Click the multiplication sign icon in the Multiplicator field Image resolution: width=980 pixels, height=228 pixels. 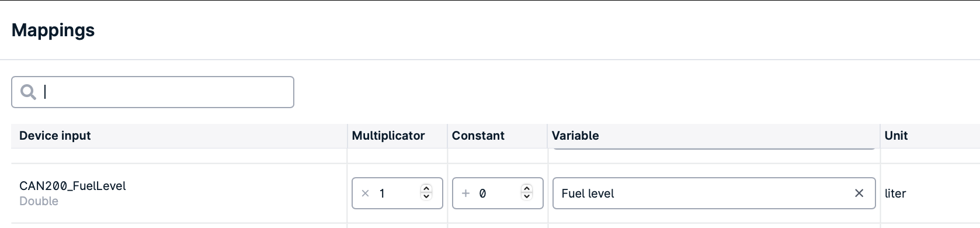365,193
